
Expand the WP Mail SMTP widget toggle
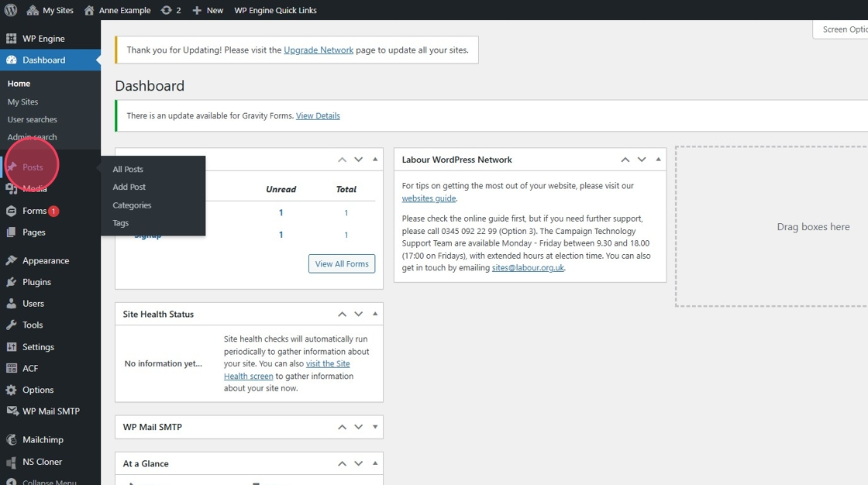tap(375, 427)
